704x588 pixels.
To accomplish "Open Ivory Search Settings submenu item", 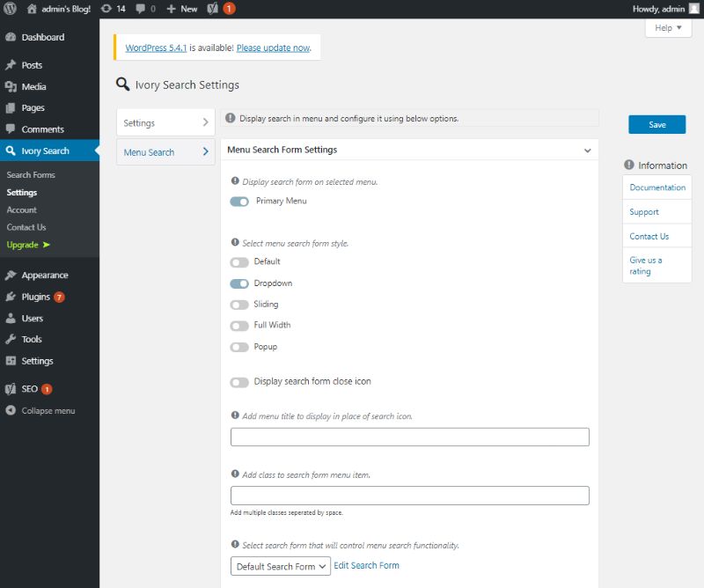I will click(21, 192).
